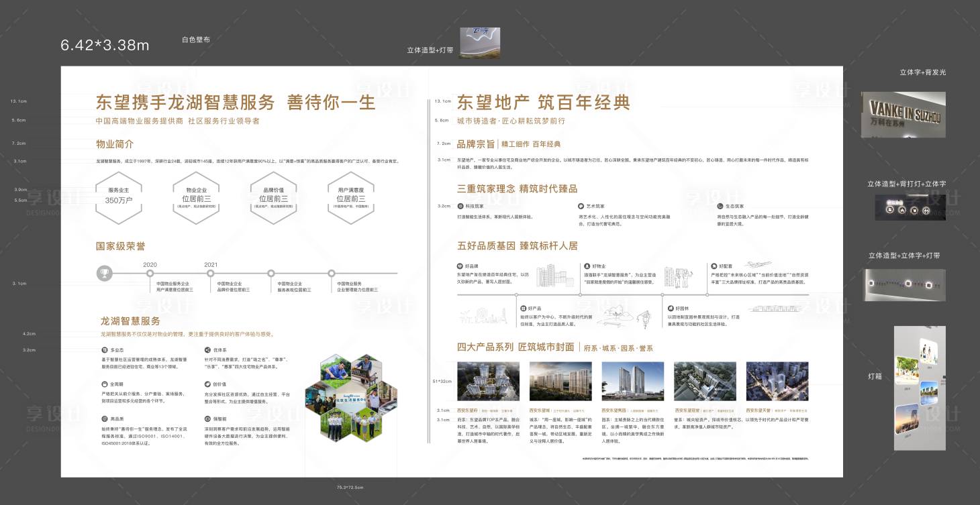
Task: Open the 西安东望城 building image
Action: tap(560, 382)
